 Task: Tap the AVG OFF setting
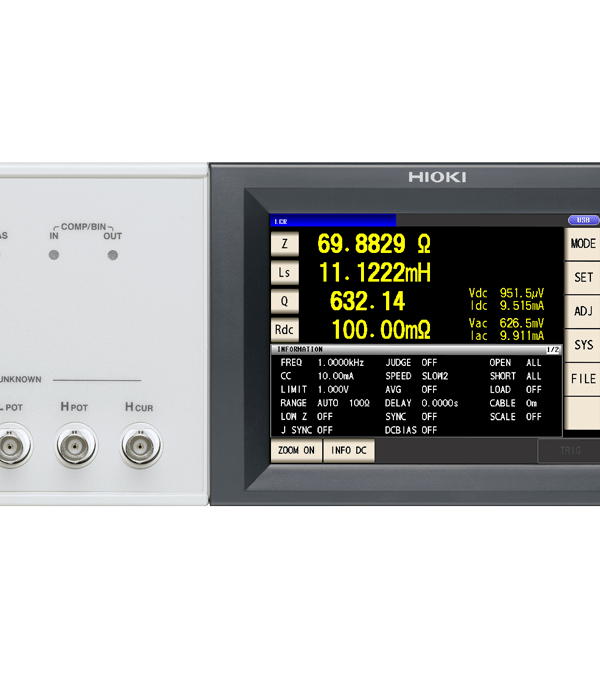tap(411, 390)
